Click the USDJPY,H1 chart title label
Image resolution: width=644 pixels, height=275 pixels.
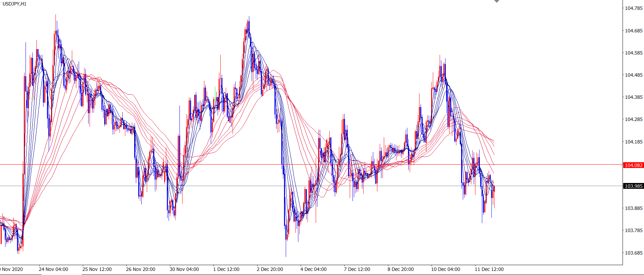point(15,4)
